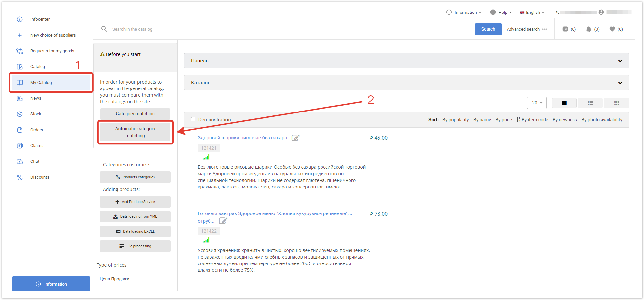Viewport: 644px width, 300px height.
Task: Expand the Каталог panel
Action: pyautogui.click(x=406, y=83)
